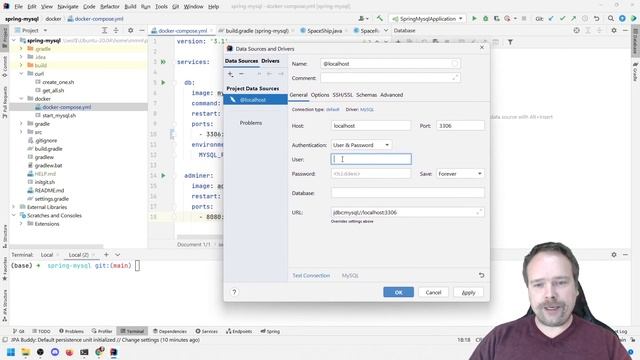Expand the URL field with arrows icon
640x360 pixels.
pos(479,212)
